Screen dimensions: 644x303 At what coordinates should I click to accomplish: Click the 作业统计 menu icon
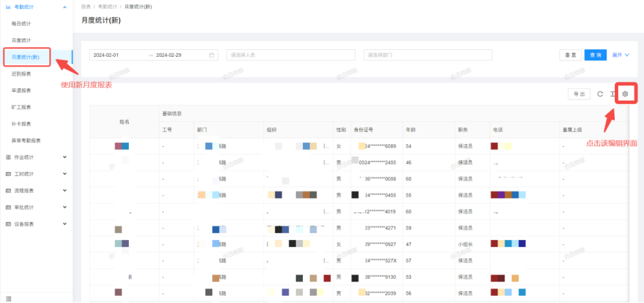click(x=8, y=157)
